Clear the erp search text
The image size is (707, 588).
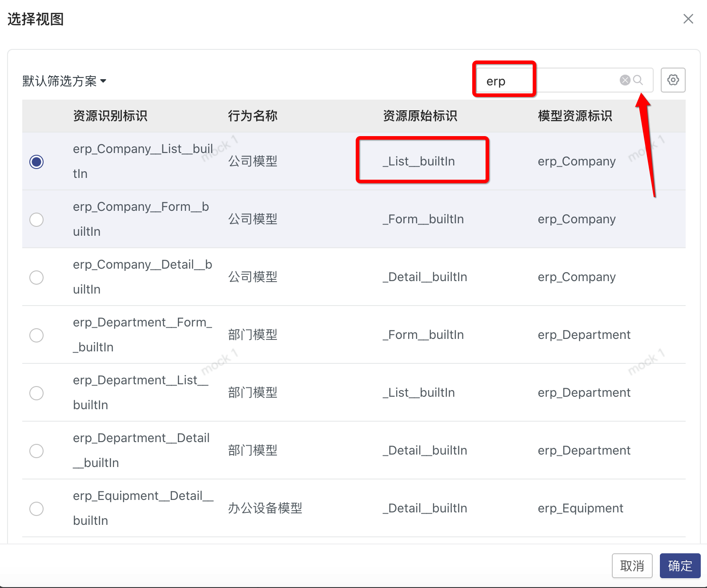(625, 80)
